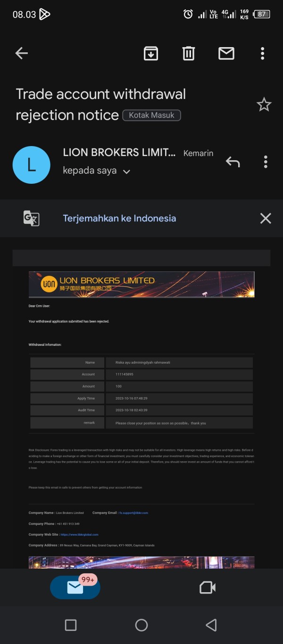The image size is (283, 644).
Task: Select the remark about closing position
Action: coord(161,423)
